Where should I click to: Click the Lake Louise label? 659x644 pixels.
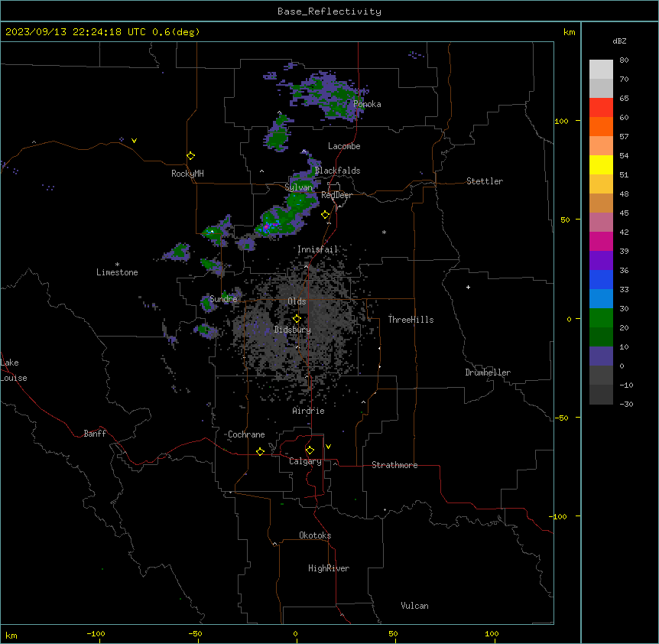[13, 370]
